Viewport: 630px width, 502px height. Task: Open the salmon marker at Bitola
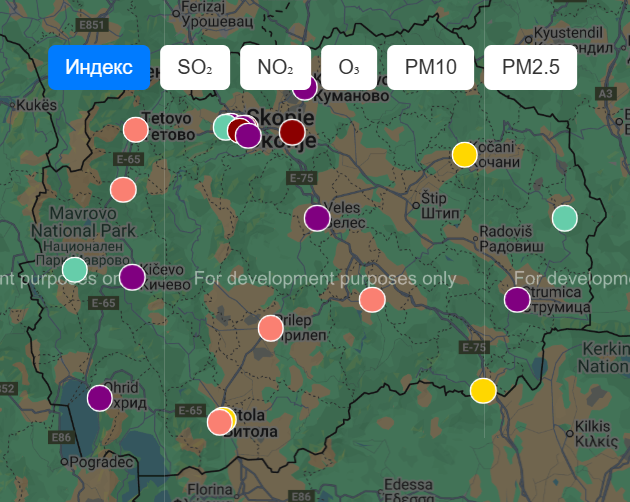click(219, 422)
